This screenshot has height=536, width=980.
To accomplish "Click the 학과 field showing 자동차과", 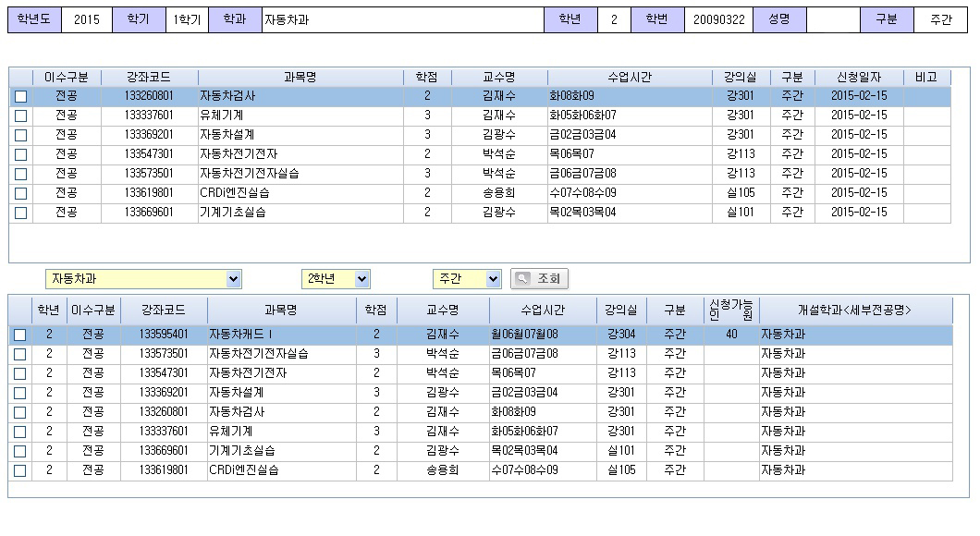I will [x=402, y=20].
